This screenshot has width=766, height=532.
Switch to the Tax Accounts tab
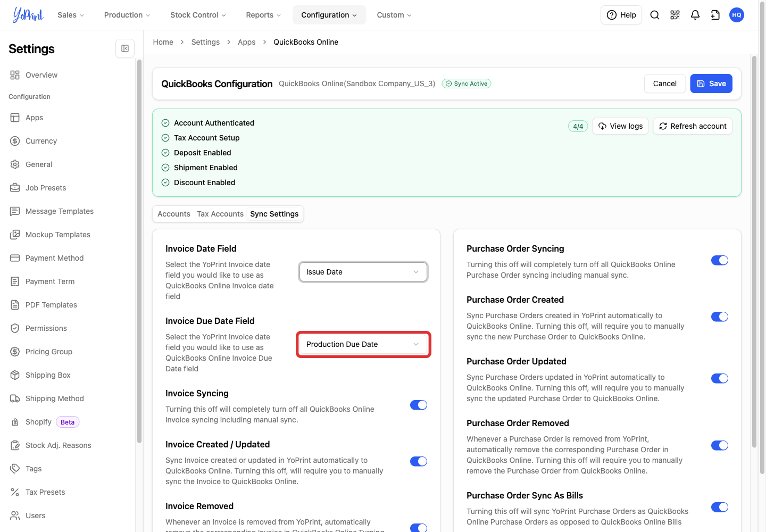[x=220, y=214]
